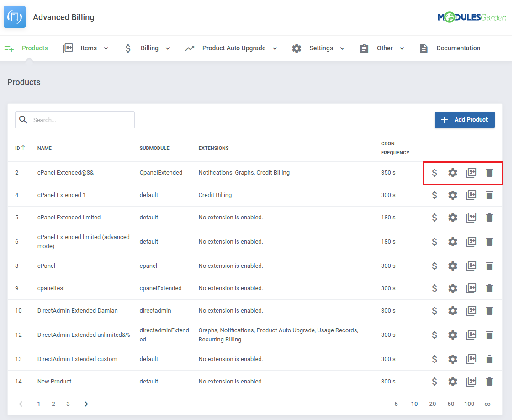Go to the next page arrow
The width and height of the screenshot is (514, 420).
(x=86, y=404)
